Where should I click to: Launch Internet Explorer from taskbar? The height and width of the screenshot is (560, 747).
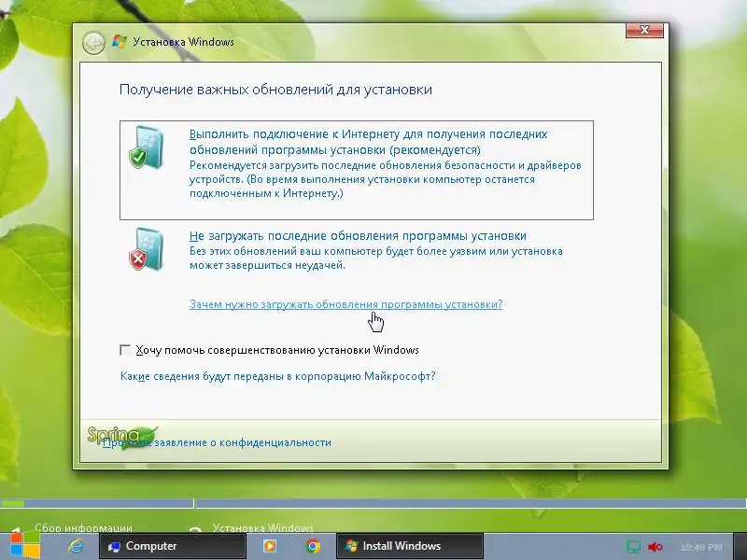coord(76,546)
